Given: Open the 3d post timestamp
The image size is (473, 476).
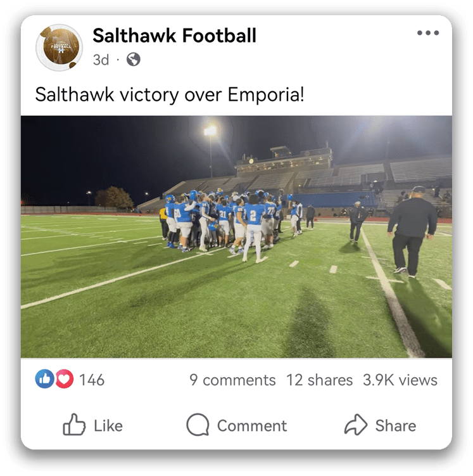Looking at the screenshot, I should [101, 60].
